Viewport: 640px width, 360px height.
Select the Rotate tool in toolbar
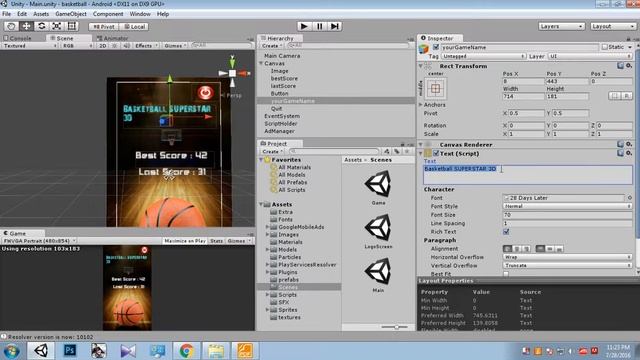[42, 26]
